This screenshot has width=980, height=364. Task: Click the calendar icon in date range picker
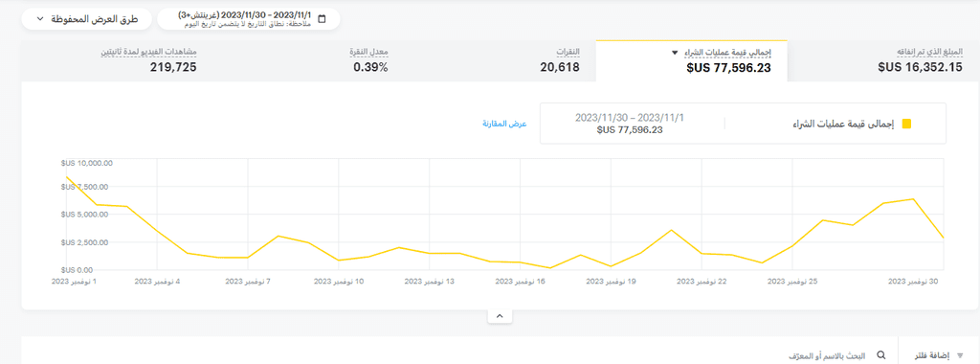click(x=322, y=19)
